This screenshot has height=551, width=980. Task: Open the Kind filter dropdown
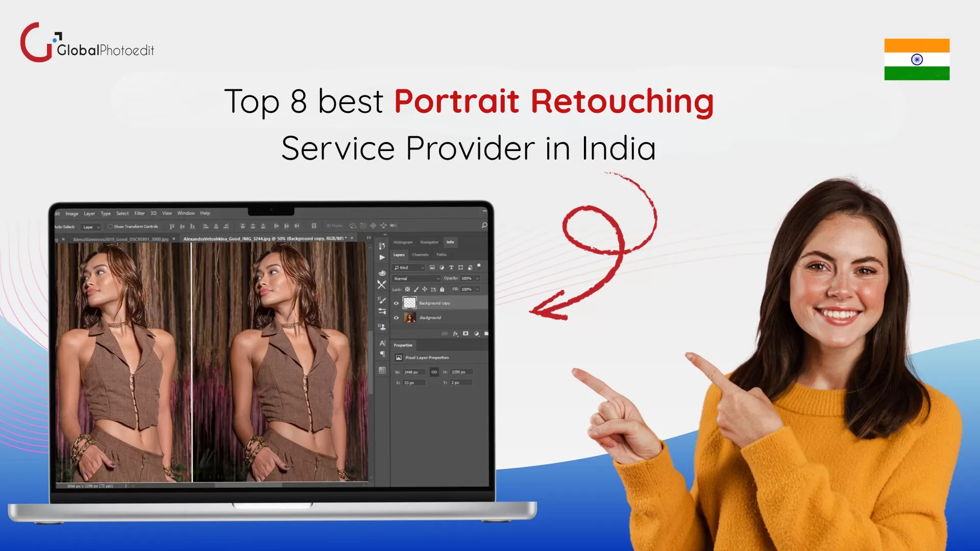[x=408, y=268]
